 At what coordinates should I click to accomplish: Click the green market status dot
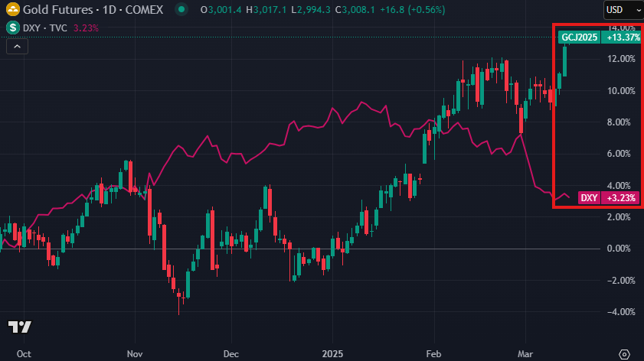[x=180, y=10]
